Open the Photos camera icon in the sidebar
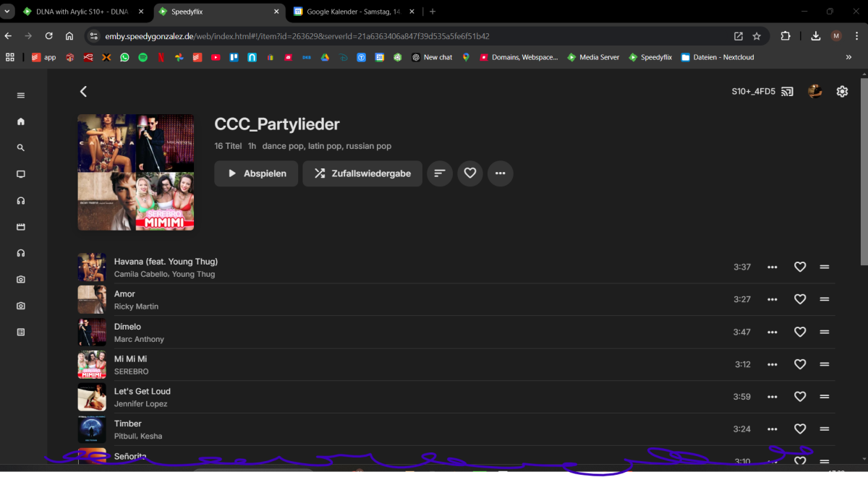The width and height of the screenshot is (868, 477). [x=20, y=279]
